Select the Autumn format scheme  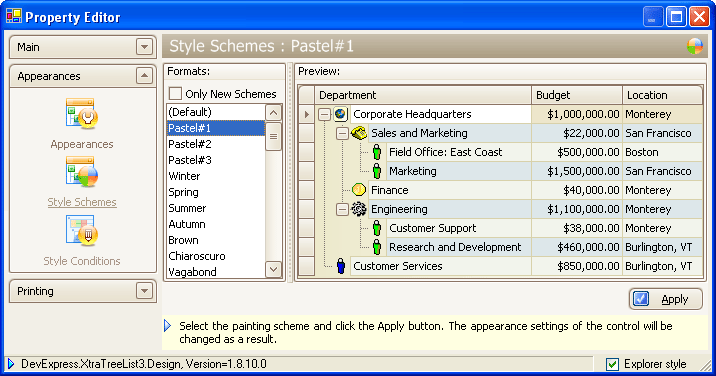pos(216,224)
